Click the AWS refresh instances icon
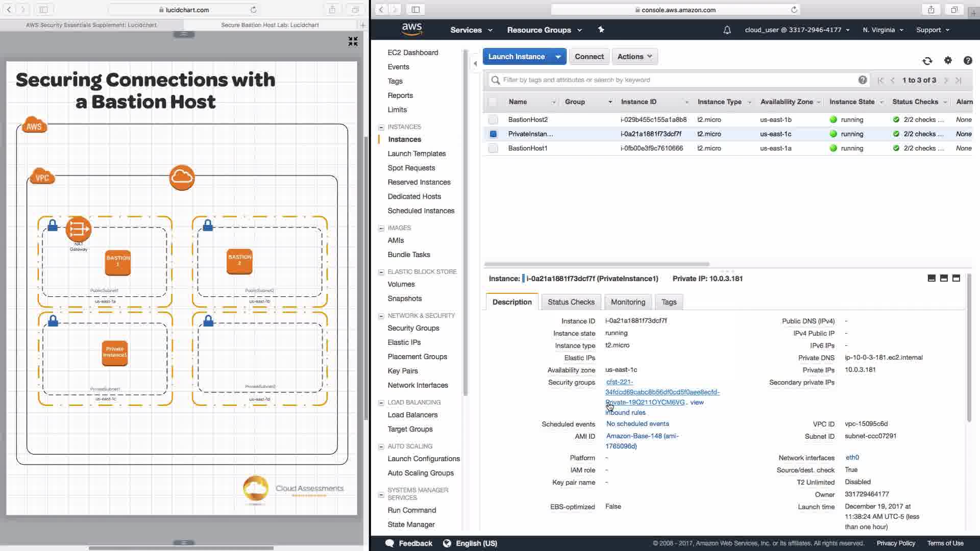Image resolution: width=980 pixels, height=551 pixels. [x=927, y=61]
